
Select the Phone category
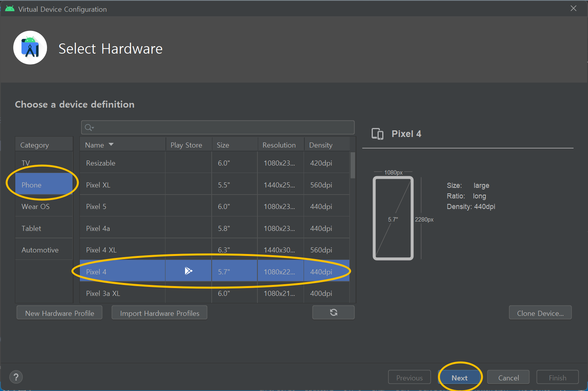(x=44, y=185)
